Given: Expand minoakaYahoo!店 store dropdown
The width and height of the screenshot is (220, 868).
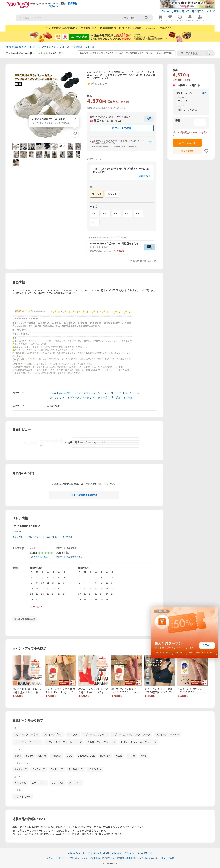Looking at the screenshot, I should pyautogui.click(x=20, y=53).
